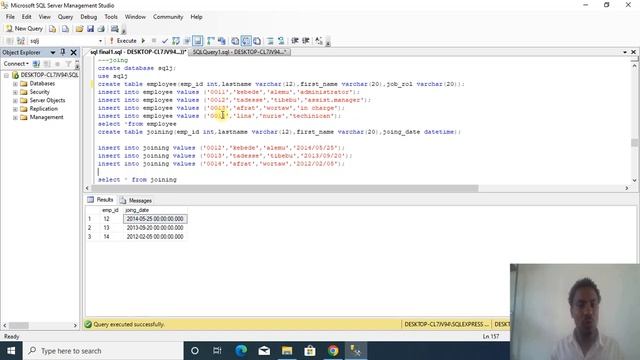The height and width of the screenshot is (360, 640).
Task: Select the Results to Grid option
Action: pos(246,41)
